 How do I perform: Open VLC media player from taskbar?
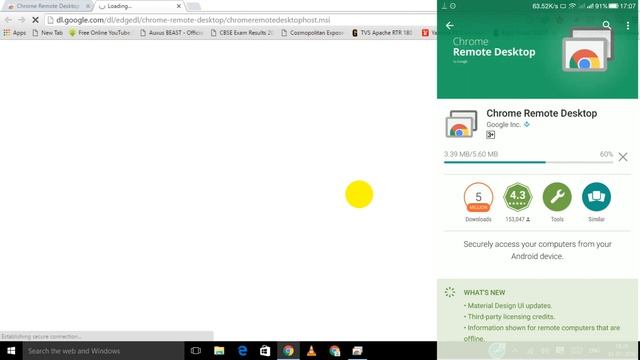click(311, 351)
